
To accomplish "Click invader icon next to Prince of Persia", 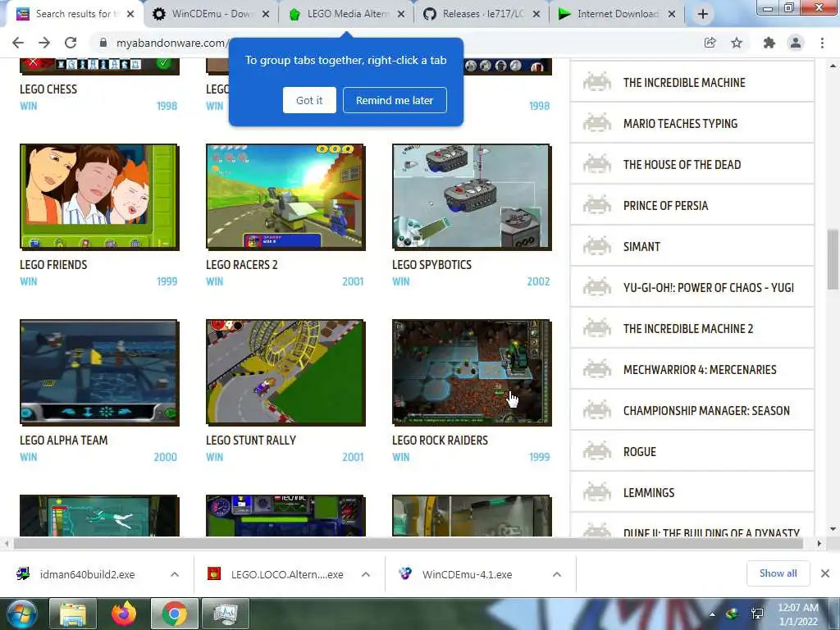I will coord(597,205).
